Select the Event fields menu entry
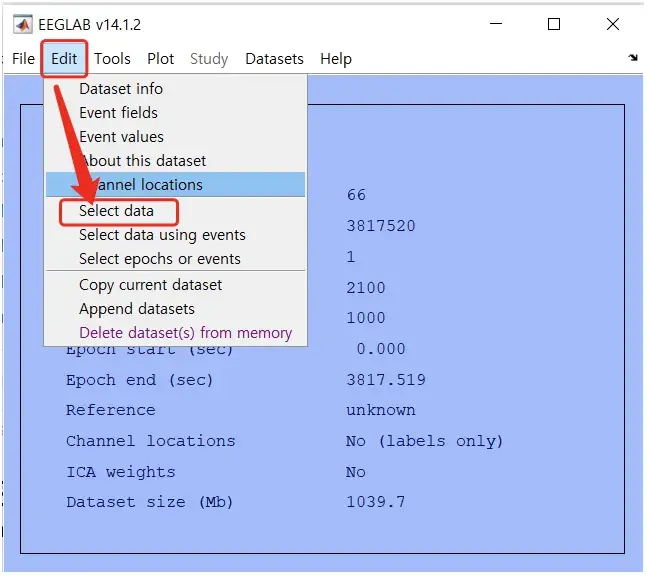 click(x=118, y=113)
